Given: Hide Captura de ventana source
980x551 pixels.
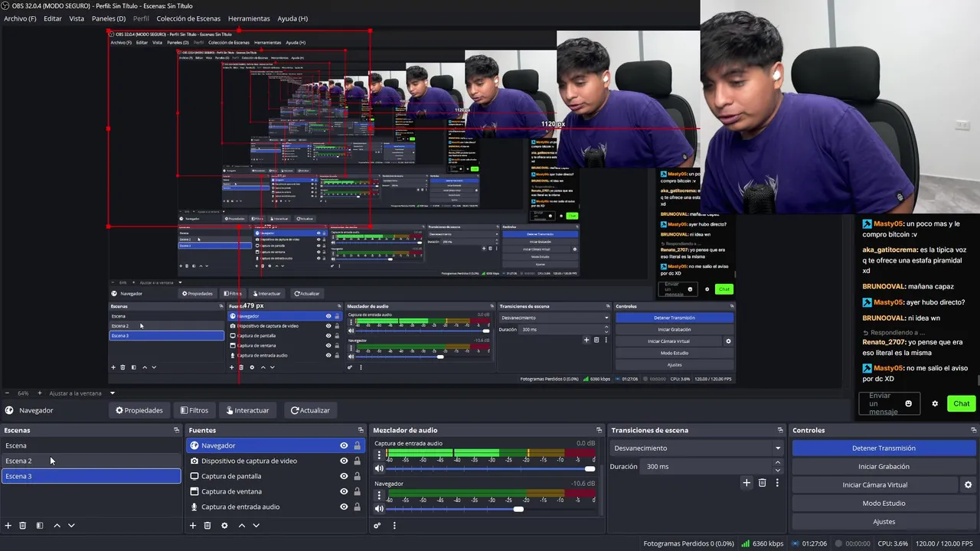Looking at the screenshot, I should point(344,491).
